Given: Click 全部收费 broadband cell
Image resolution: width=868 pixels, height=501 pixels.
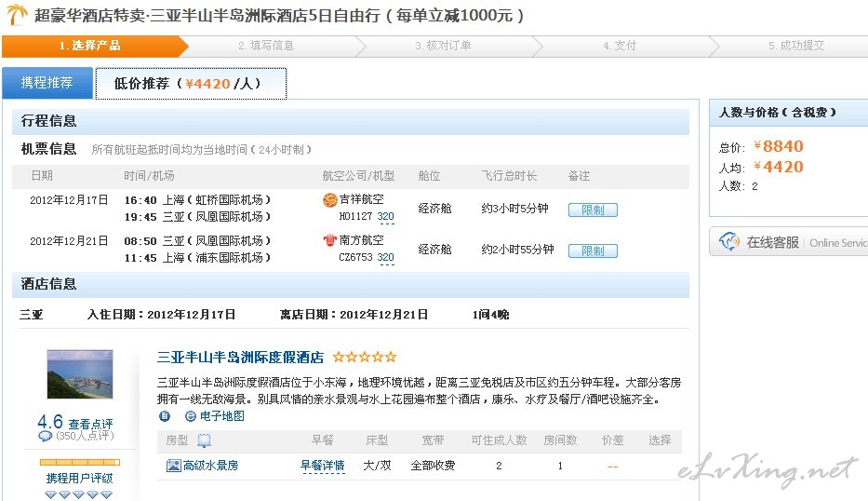Looking at the screenshot, I should 433,466.
